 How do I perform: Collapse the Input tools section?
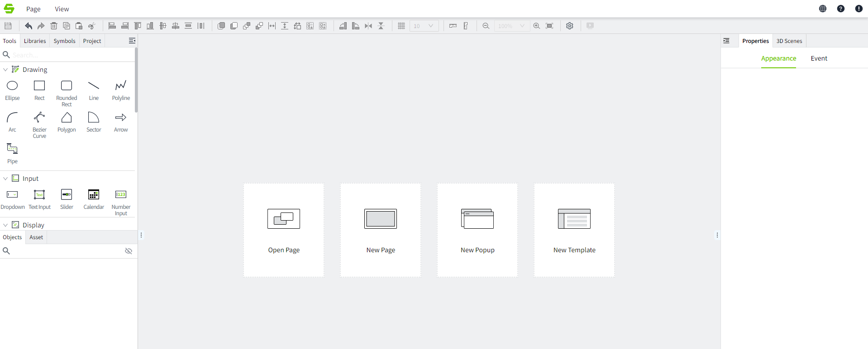pos(5,179)
